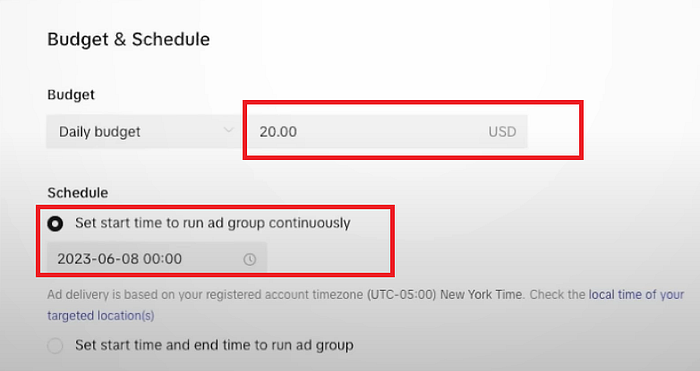Open the local time of your link
Viewport: 700px width, 371px height.
637,295
